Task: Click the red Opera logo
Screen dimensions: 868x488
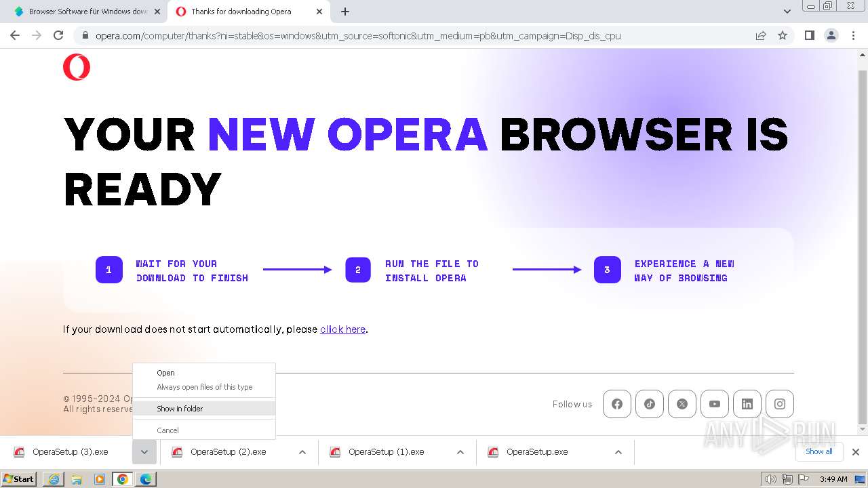Action: point(77,68)
